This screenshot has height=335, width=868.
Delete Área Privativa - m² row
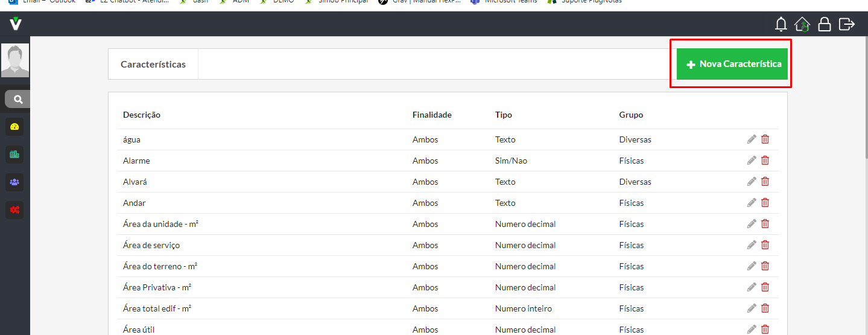(x=765, y=287)
